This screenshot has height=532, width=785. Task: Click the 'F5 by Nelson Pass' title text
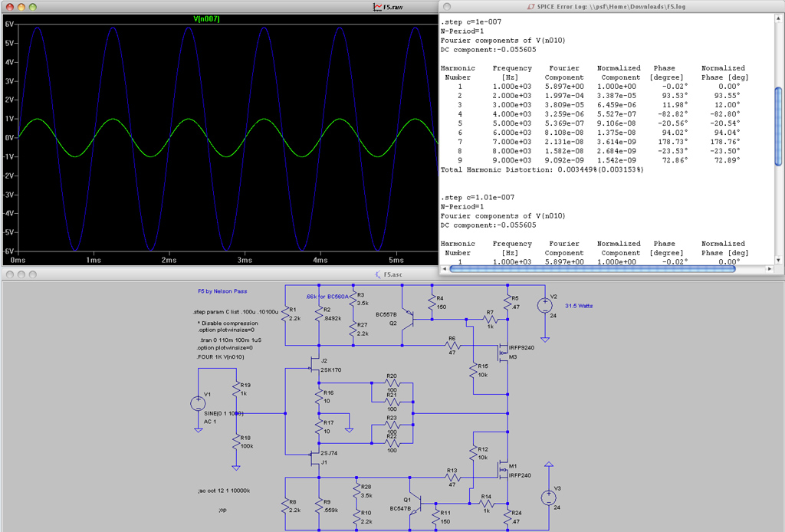point(222,291)
